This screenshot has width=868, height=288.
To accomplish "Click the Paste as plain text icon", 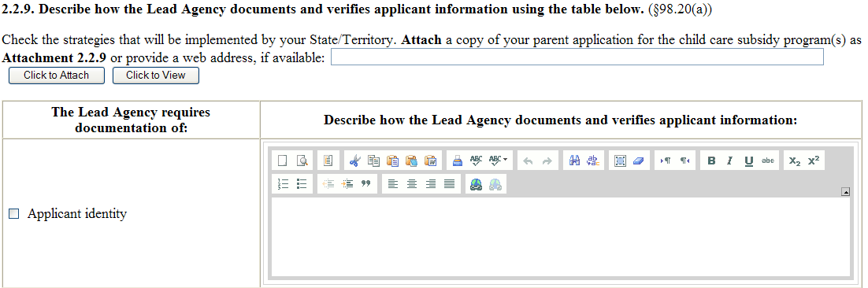I will tap(411, 161).
